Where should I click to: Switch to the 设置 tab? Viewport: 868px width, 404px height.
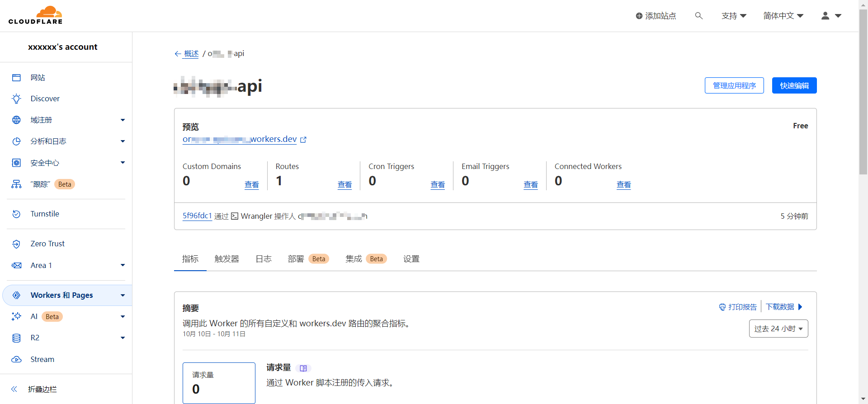point(411,259)
